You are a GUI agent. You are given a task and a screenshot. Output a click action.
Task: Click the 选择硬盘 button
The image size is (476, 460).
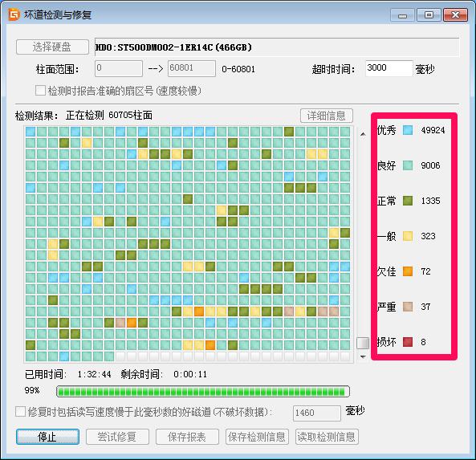(52, 47)
